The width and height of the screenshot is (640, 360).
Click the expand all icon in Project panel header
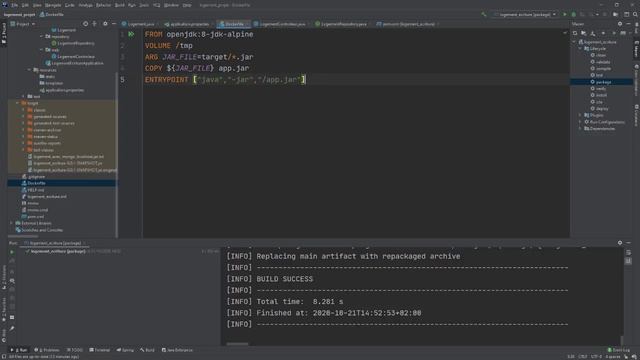[x=94, y=24]
